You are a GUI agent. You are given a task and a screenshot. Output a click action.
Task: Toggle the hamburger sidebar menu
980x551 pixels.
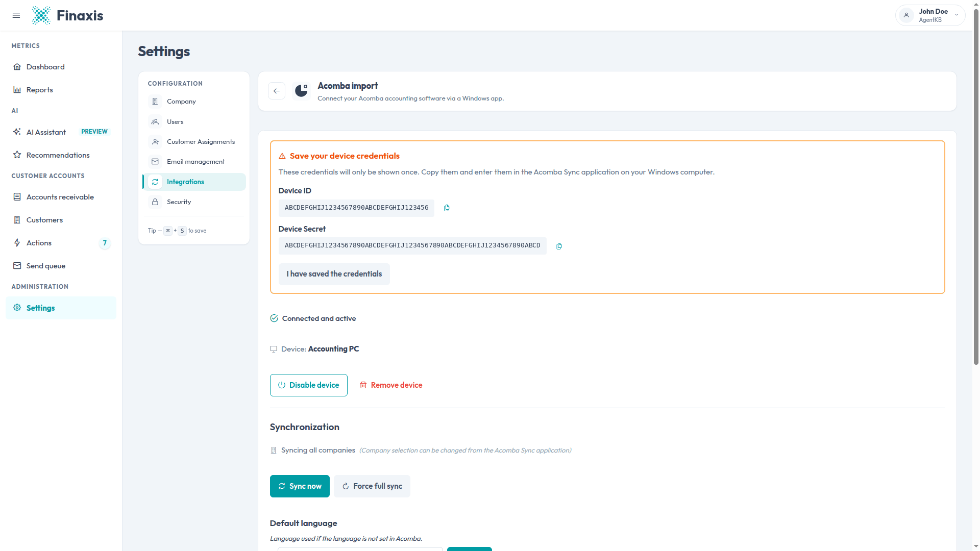coord(16,15)
